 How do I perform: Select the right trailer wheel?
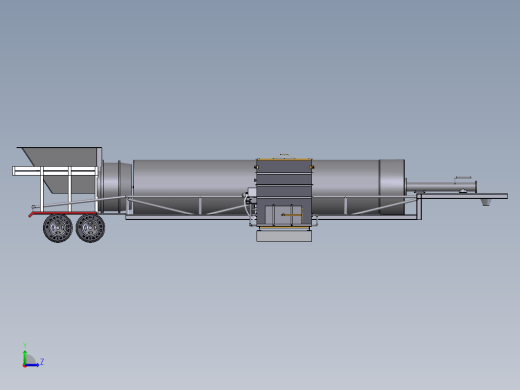(90, 228)
